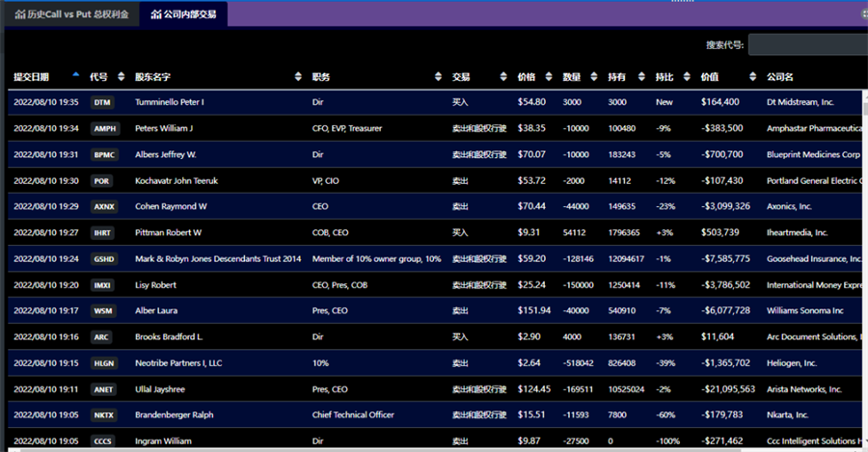Click company name Williams Sonoma Inc
Viewport: 868px width, 452px height.
click(x=805, y=311)
